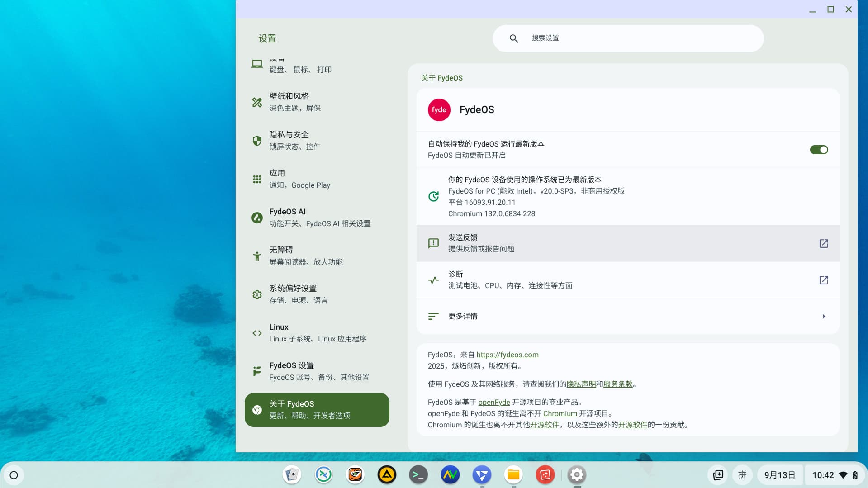This screenshot has height=488, width=868.
Task: Click the Linux code brackets icon
Action: tap(257, 333)
